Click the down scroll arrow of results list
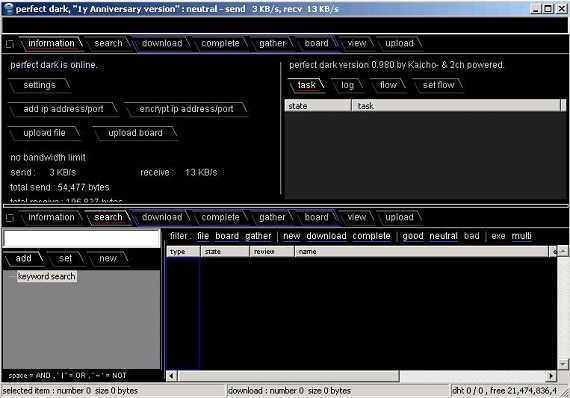This screenshot has width=570, height=398. click(x=563, y=364)
